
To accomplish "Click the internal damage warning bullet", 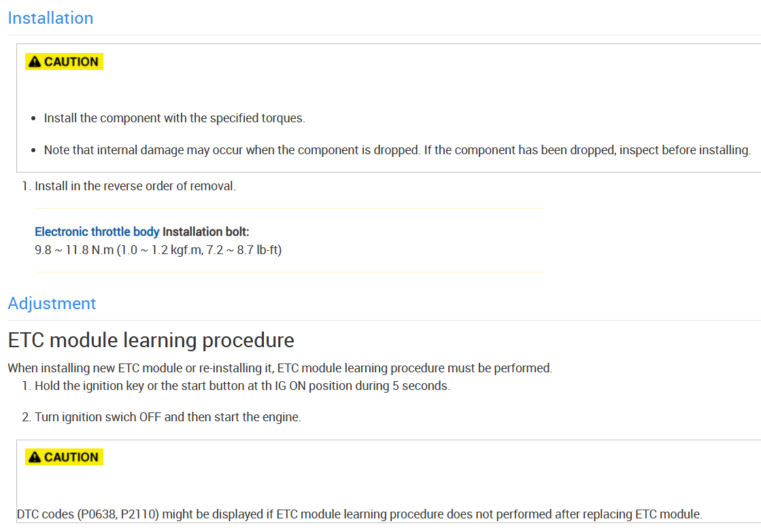I will point(397,150).
